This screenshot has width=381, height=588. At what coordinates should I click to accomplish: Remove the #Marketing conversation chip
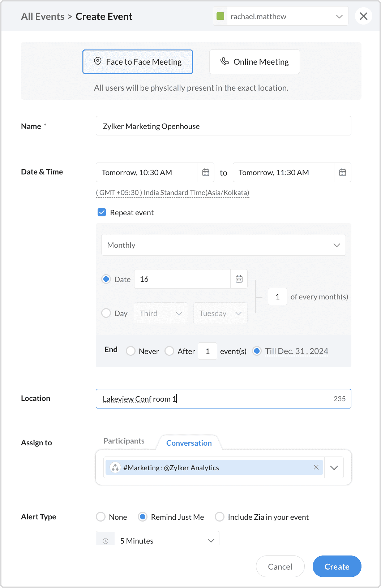pyautogui.click(x=316, y=467)
